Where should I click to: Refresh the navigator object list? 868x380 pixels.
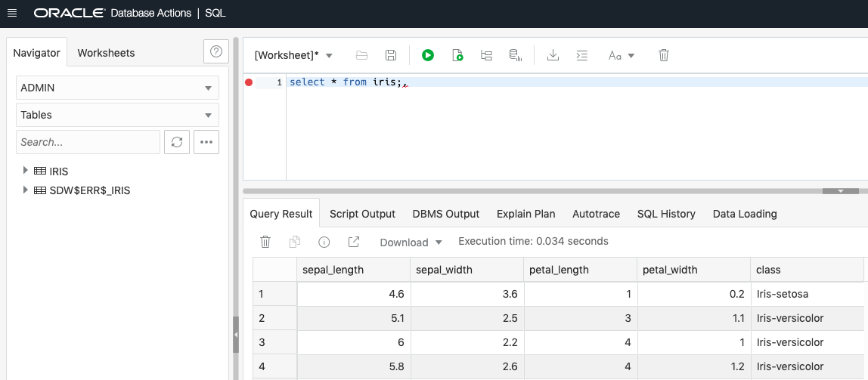point(177,142)
